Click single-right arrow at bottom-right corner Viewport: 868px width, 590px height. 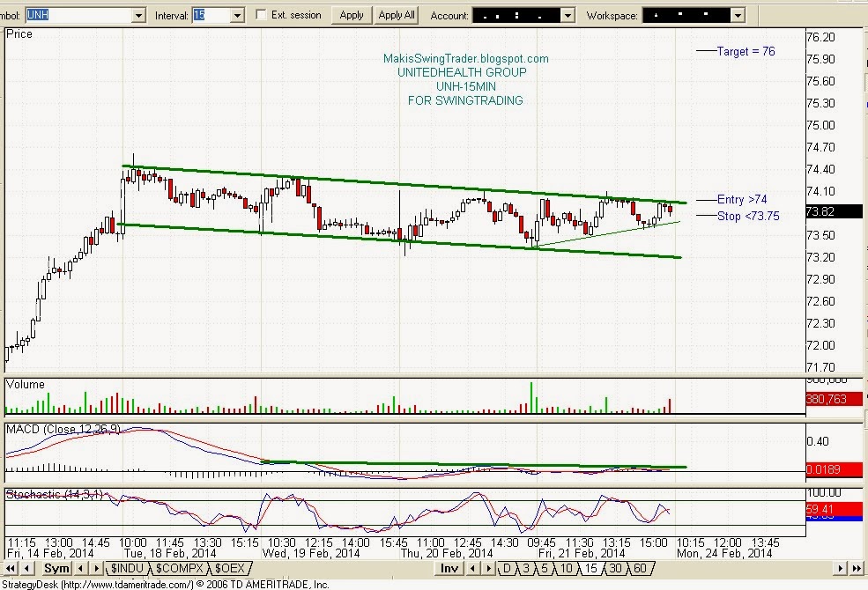[x=841, y=568]
